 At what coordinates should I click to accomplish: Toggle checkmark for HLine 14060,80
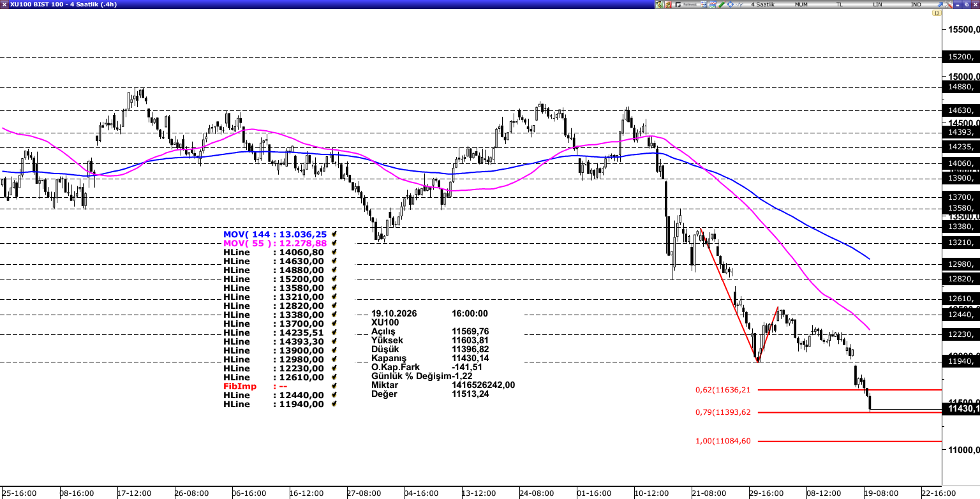334,253
